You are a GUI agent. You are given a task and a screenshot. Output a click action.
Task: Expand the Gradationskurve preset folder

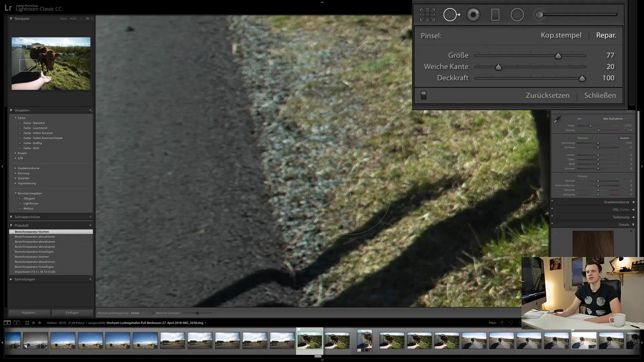(x=15, y=168)
